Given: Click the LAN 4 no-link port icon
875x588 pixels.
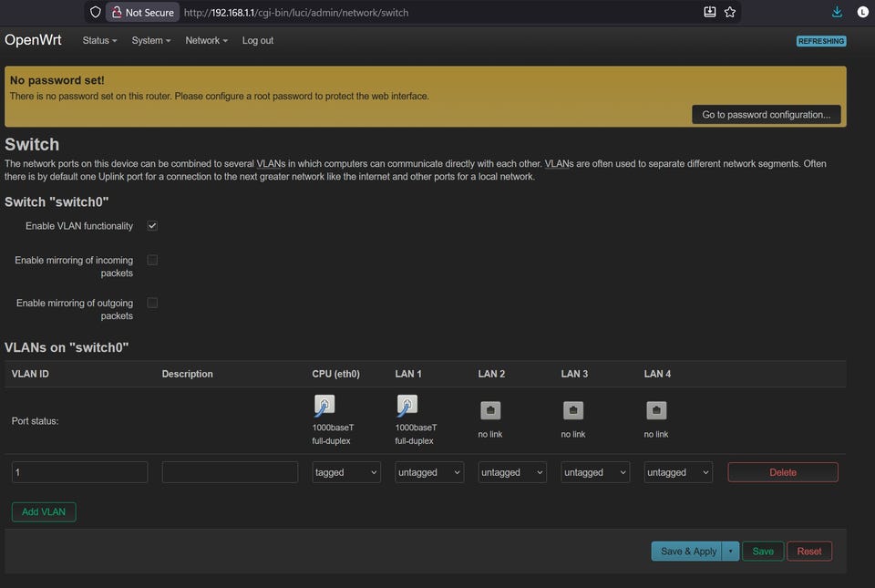Looking at the screenshot, I should pos(656,410).
